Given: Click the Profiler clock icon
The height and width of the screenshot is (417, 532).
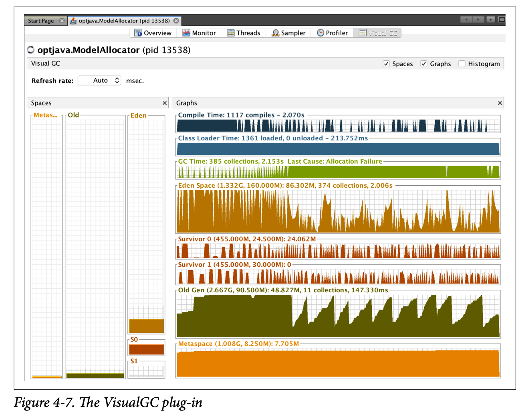Looking at the screenshot, I should point(320,33).
